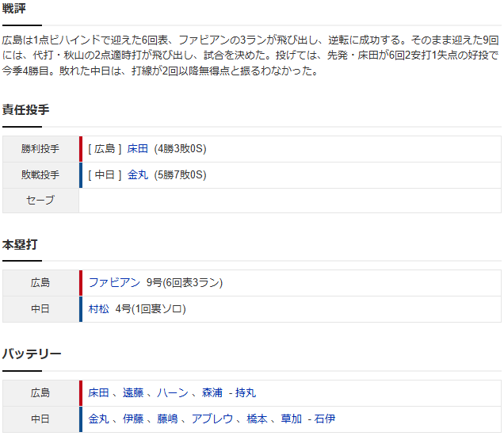Click the 責任投手 section heading
Image resolution: width=504 pixels, height=436 pixels.
[25, 109]
